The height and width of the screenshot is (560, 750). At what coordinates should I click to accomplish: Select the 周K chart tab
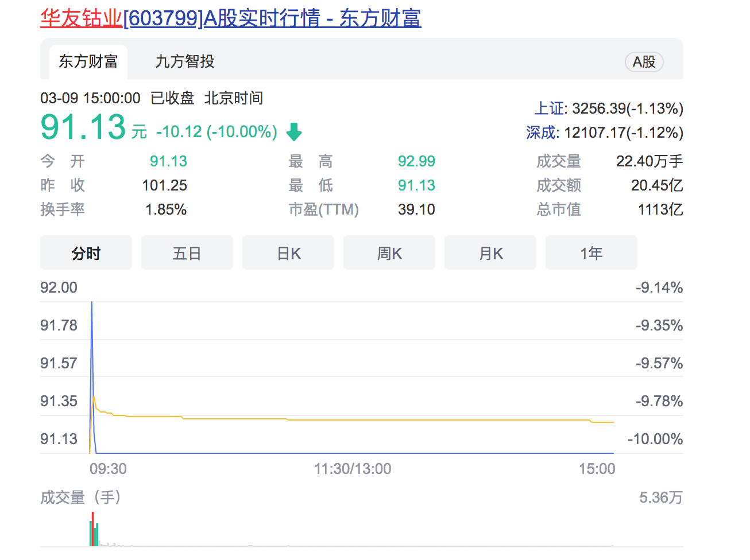pos(389,252)
